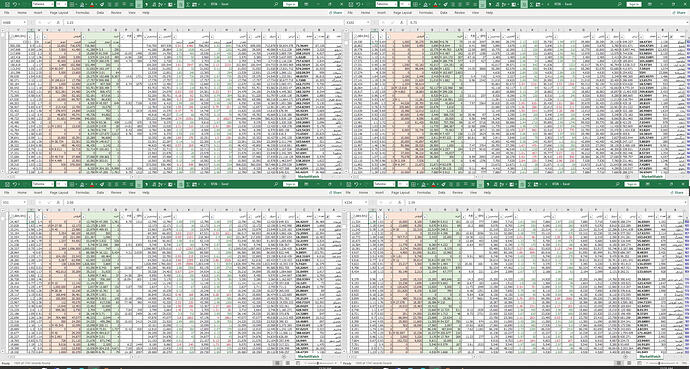The height and width of the screenshot is (369, 690).
Task: Switch to Insert tab in bottom-left window
Action: 38,193
